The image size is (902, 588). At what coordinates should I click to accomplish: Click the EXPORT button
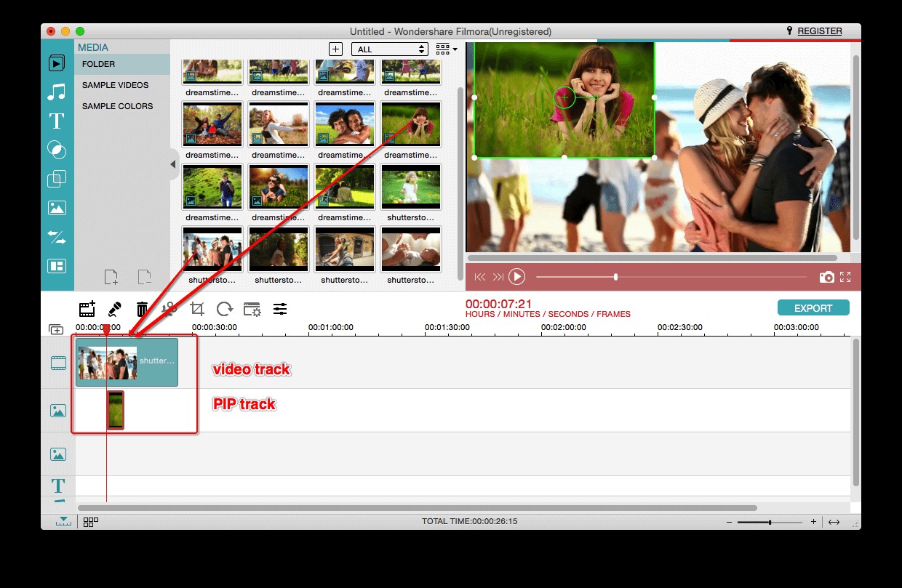[813, 307]
